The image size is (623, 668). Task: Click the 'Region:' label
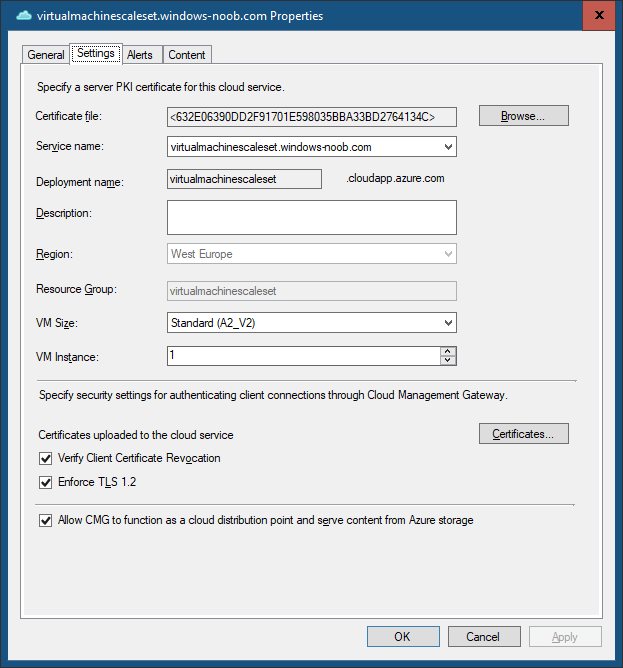pyautogui.click(x=54, y=254)
